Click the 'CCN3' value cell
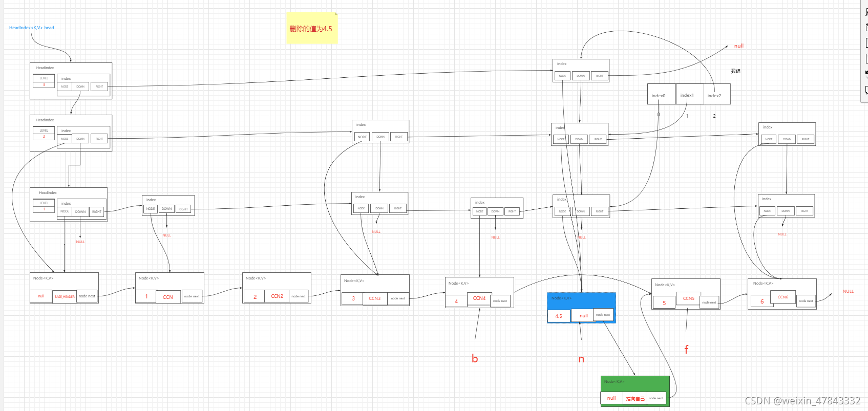This screenshot has width=868, height=411. [x=375, y=298]
